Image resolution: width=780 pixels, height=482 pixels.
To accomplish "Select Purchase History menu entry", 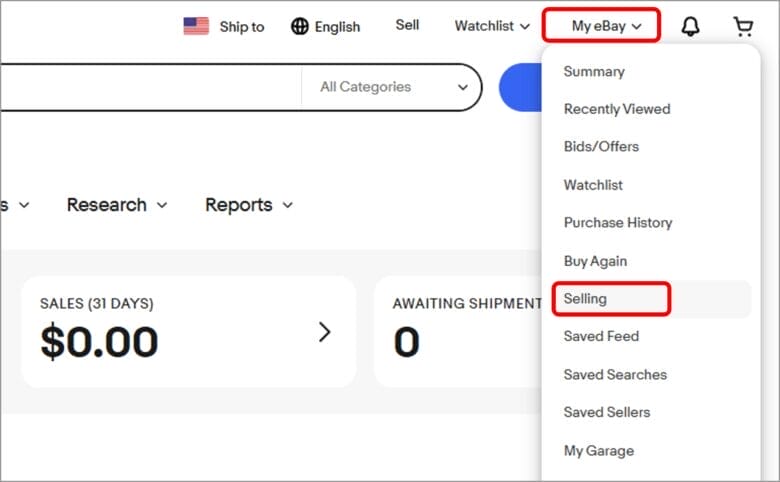I will tap(618, 222).
